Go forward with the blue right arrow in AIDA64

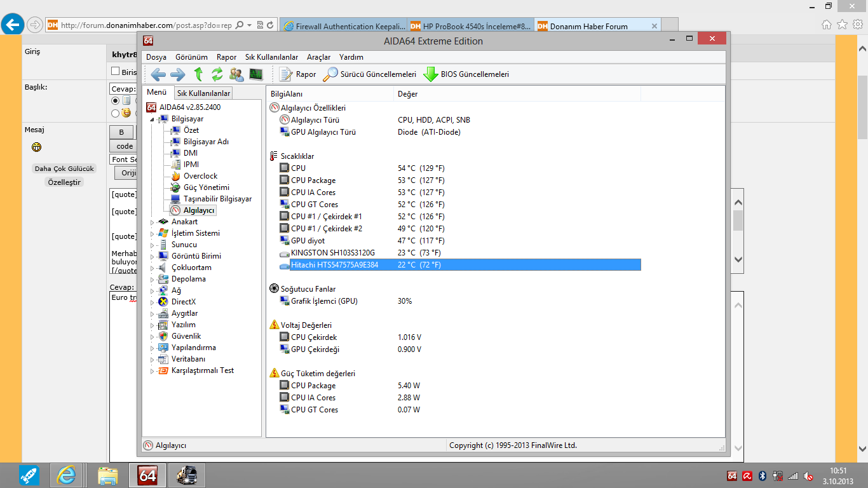[x=178, y=74]
